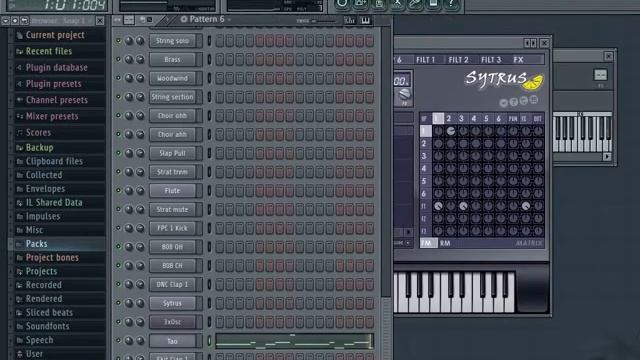Click the Recent files icon in browser

pos(19,51)
